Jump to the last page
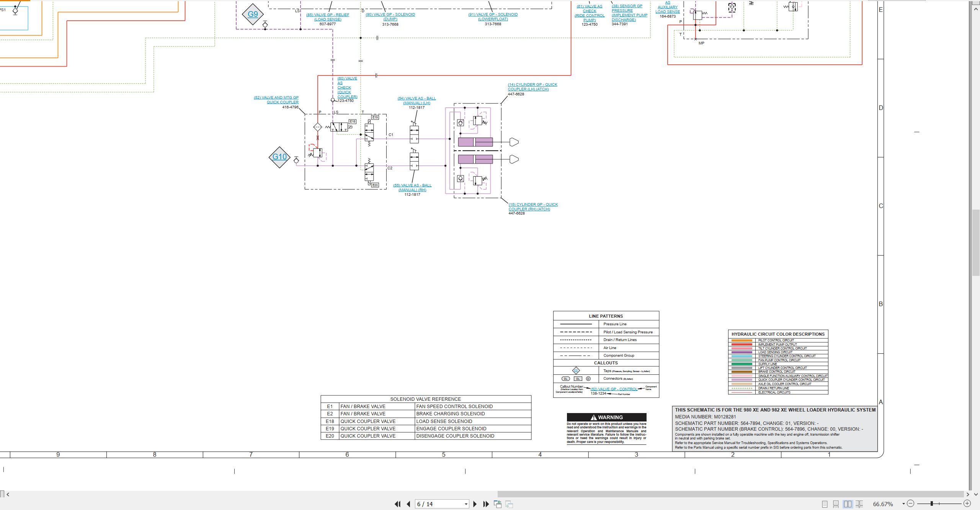 click(486, 504)
